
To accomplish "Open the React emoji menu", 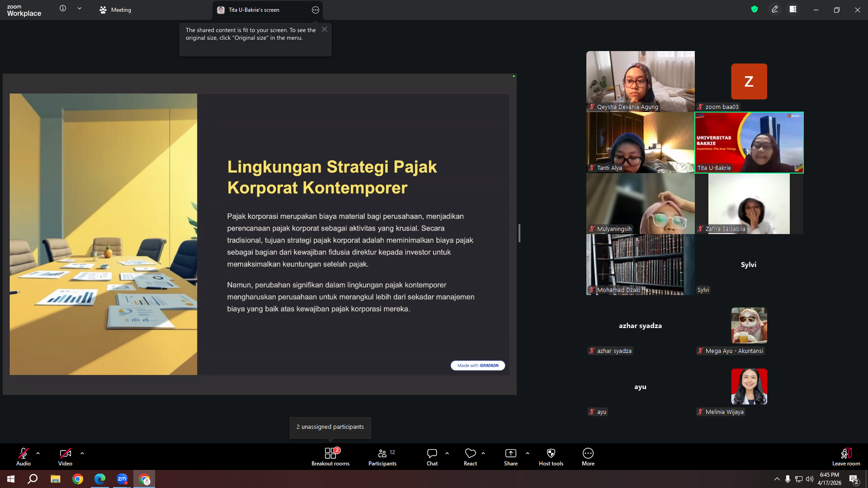I will [x=470, y=456].
